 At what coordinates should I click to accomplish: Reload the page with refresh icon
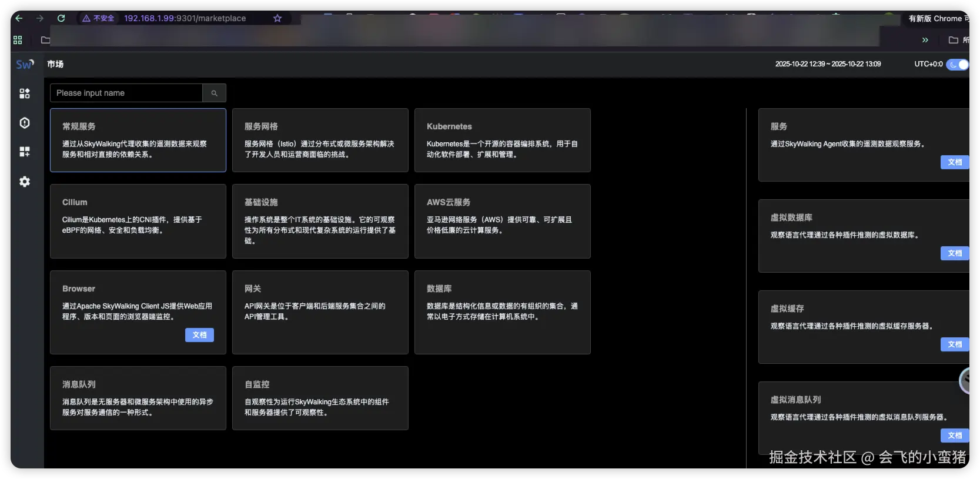click(61, 18)
